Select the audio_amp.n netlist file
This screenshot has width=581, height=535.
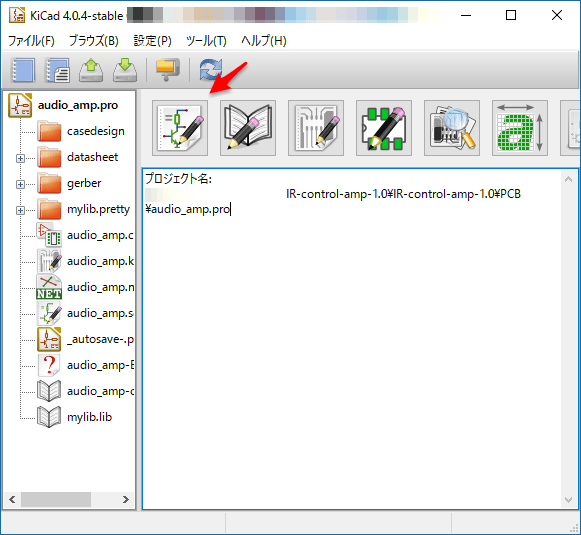click(x=100, y=287)
